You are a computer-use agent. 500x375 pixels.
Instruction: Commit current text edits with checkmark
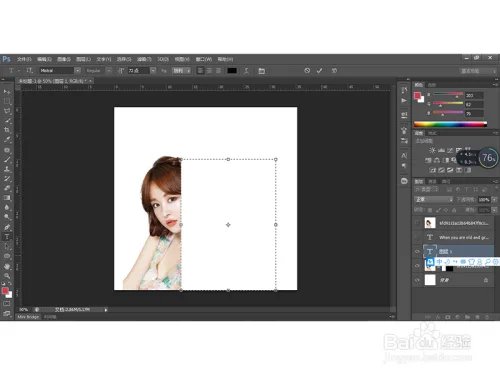pos(319,71)
